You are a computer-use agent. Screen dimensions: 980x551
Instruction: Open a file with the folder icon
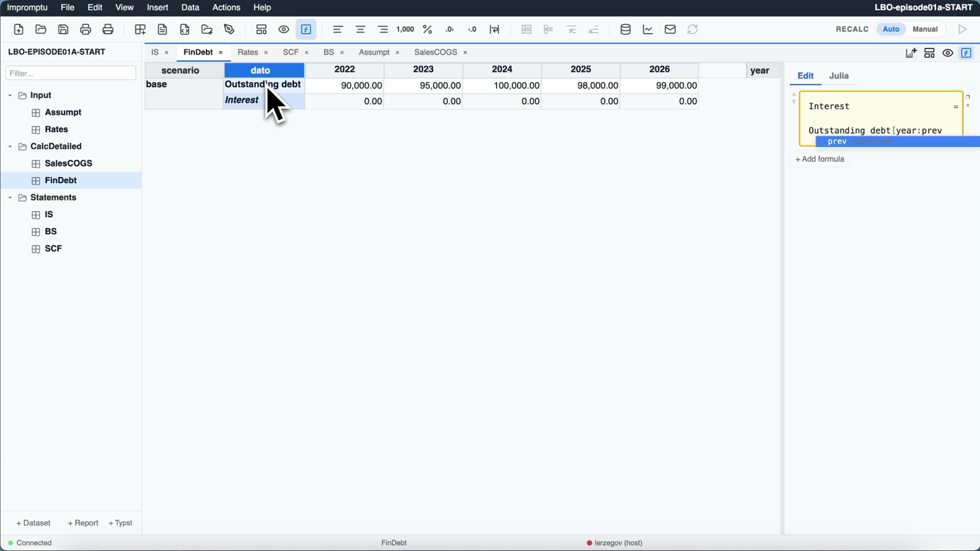(41, 29)
